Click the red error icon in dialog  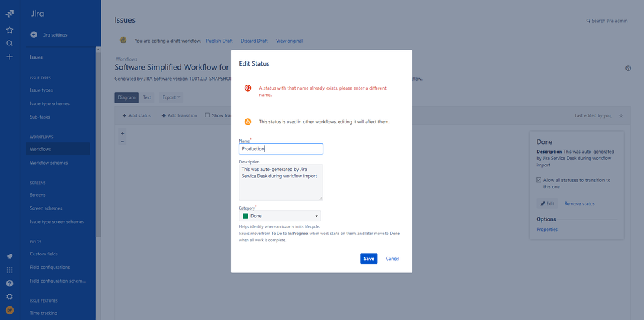(x=248, y=88)
